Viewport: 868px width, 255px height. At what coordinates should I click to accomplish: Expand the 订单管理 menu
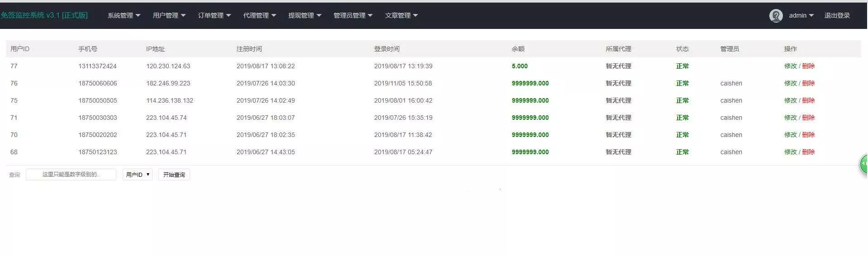[215, 15]
